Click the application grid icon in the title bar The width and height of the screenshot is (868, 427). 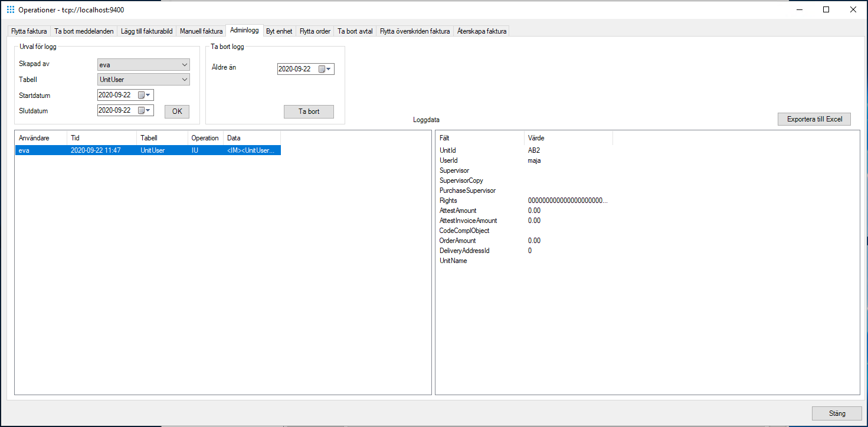(10, 9)
